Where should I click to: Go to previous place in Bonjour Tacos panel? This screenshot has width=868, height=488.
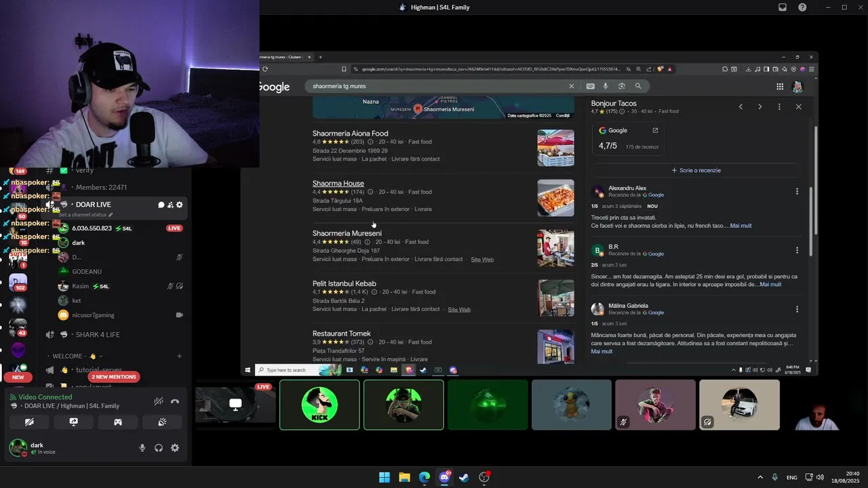tap(741, 107)
